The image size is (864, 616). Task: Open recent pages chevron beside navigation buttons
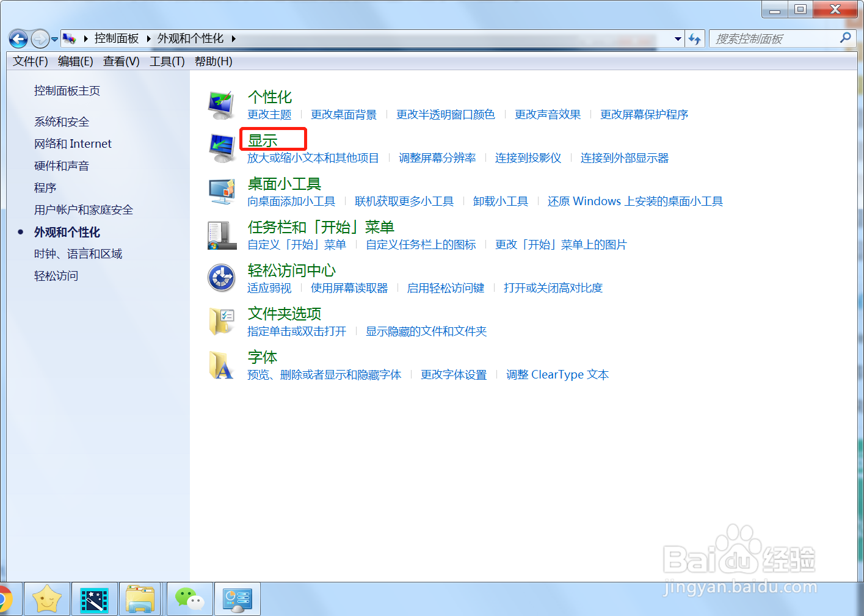[x=54, y=38]
